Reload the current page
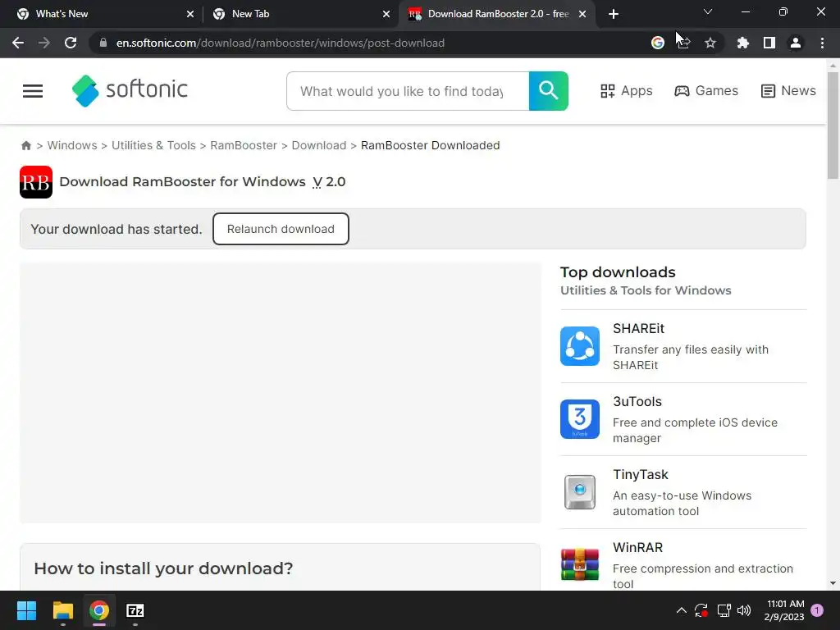 pyautogui.click(x=71, y=43)
